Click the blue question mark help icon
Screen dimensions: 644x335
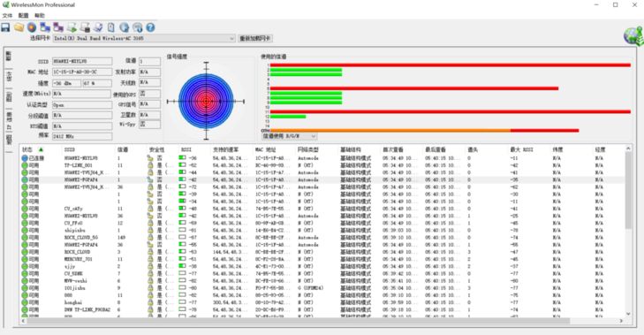click(x=150, y=27)
